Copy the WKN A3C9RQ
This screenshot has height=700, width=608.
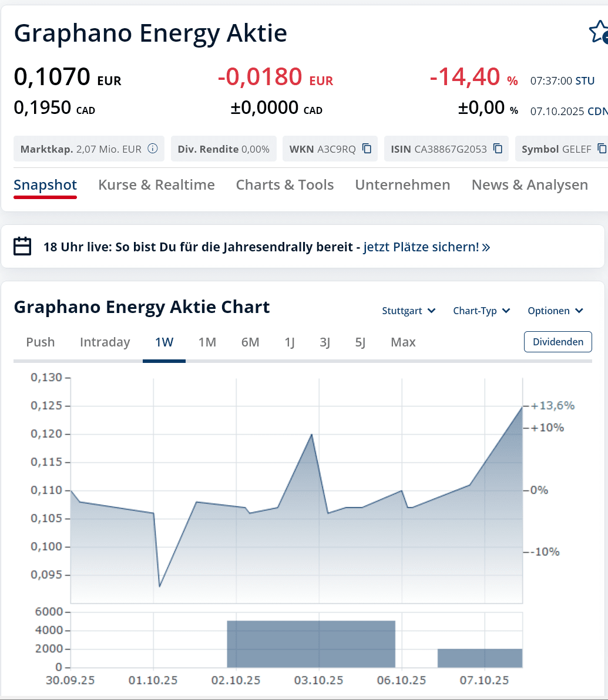367,149
